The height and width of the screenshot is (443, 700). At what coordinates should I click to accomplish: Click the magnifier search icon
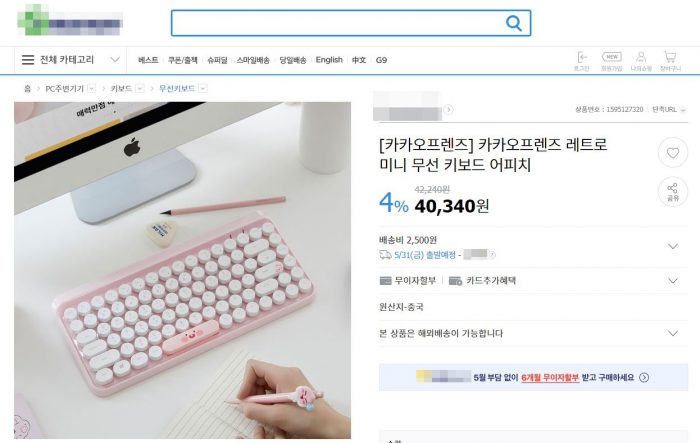(513, 23)
